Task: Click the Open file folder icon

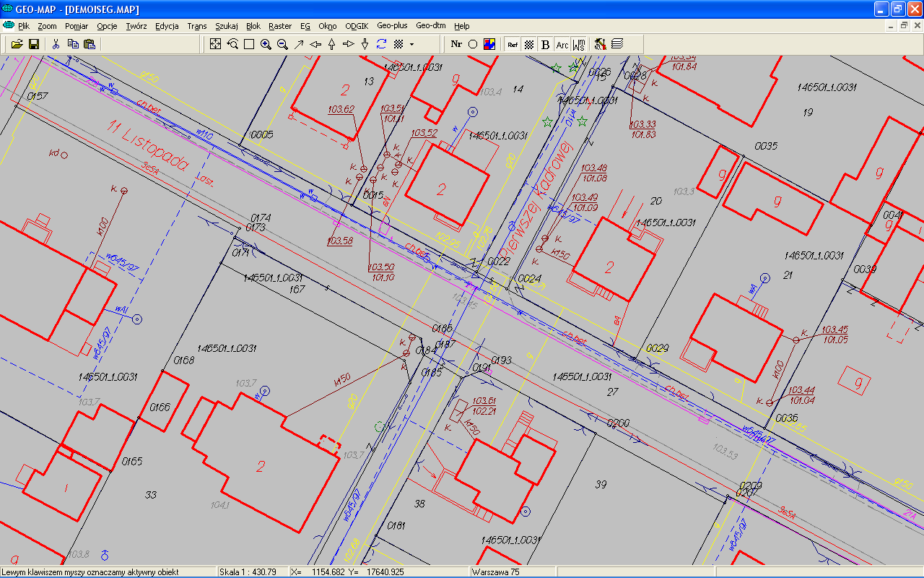Action: tap(17, 44)
